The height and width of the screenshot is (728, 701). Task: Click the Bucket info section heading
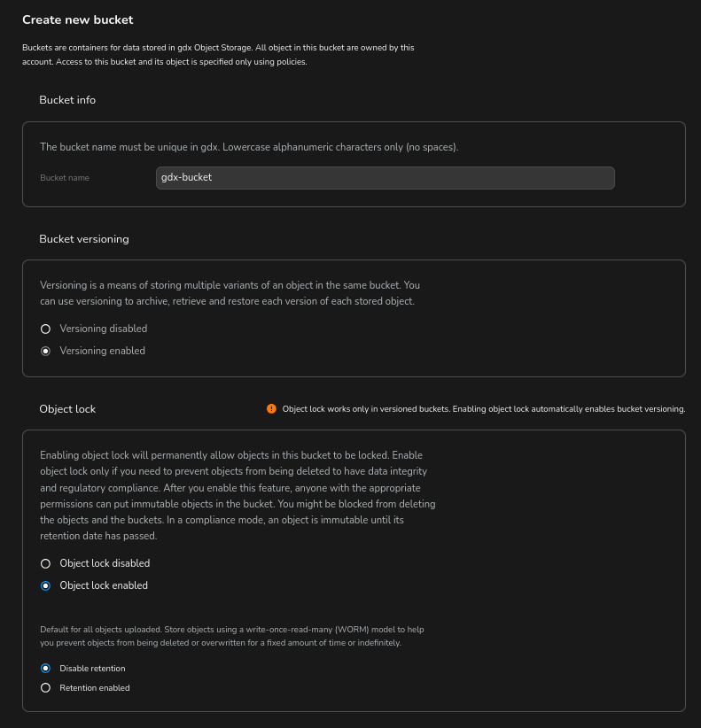click(67, 100)
